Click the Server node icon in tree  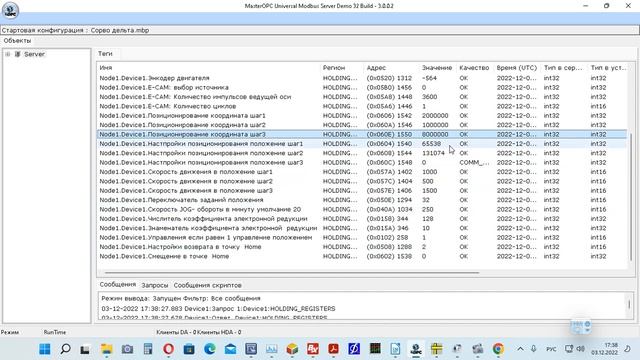pos(18,54)
